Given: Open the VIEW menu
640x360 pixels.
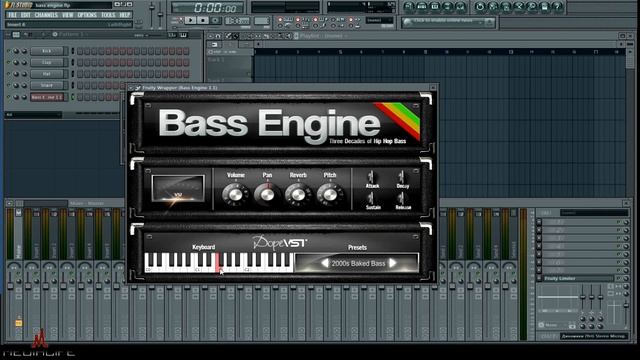Looking at the screenshot, I should 68,15.
